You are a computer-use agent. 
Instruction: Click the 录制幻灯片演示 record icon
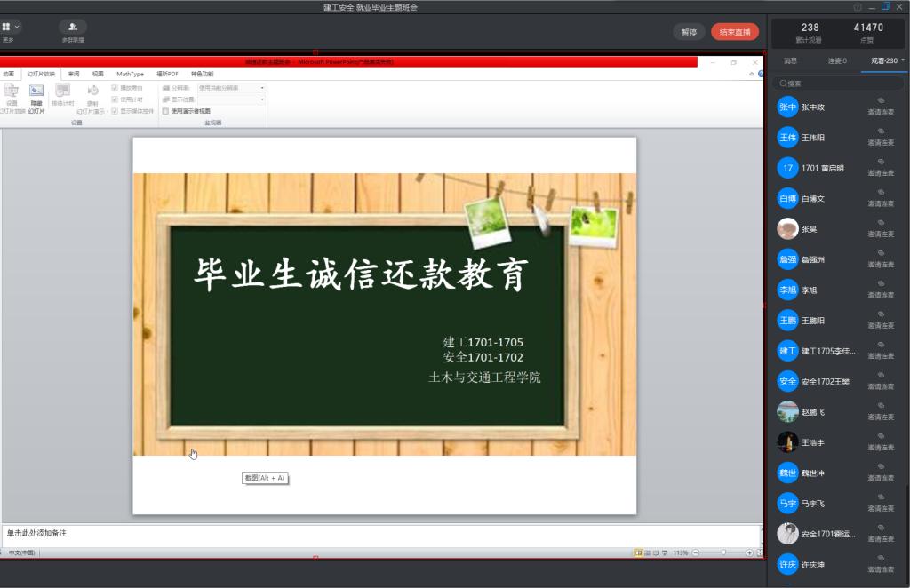click(92, 91)
